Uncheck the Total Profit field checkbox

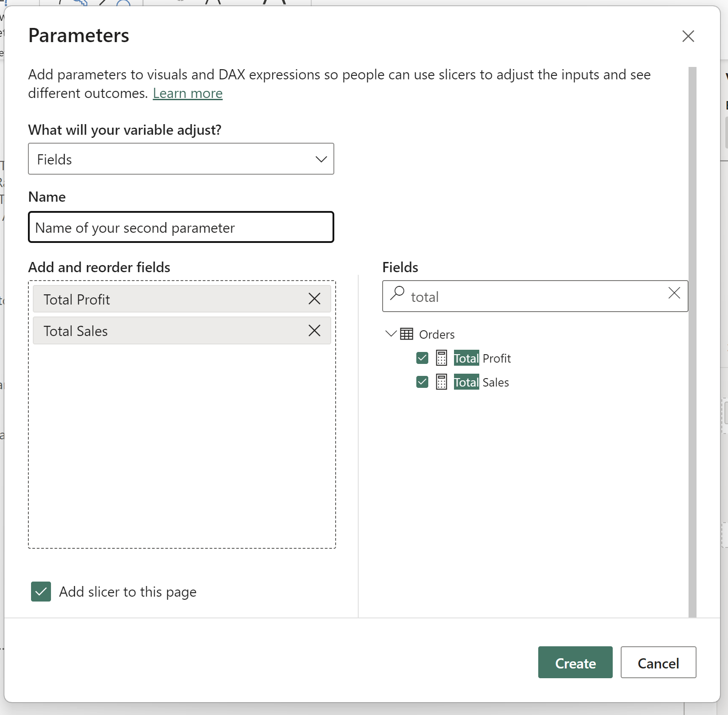click(422, 358)
